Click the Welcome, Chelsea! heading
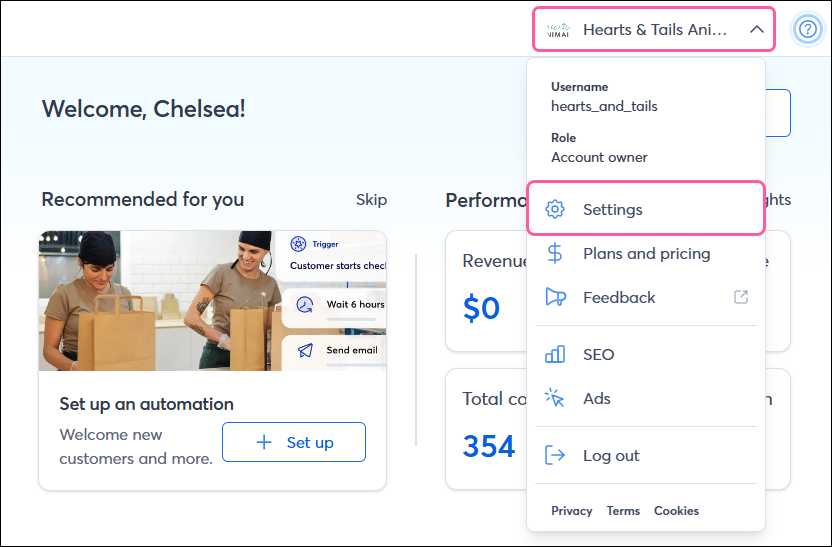The width and height of the screenshot is (832, 547). tap(144, 109)
